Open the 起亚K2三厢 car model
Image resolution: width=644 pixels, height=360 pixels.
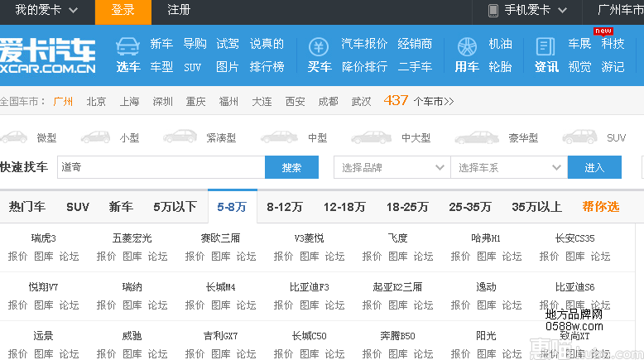[397, 287]
